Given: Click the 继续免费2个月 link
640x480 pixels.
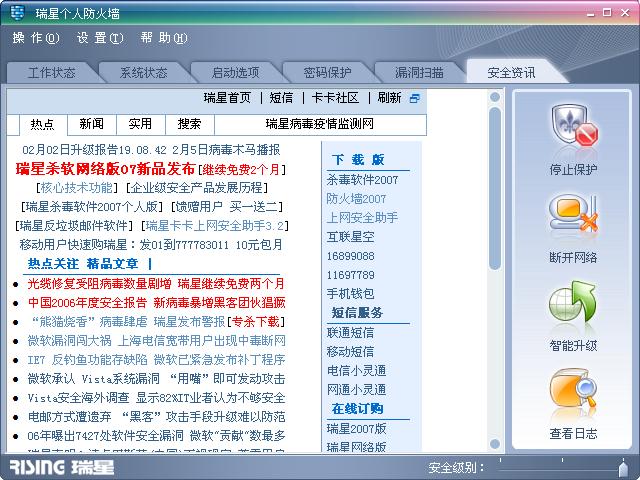Looking at the screenshot, I should tap(241, 169).
